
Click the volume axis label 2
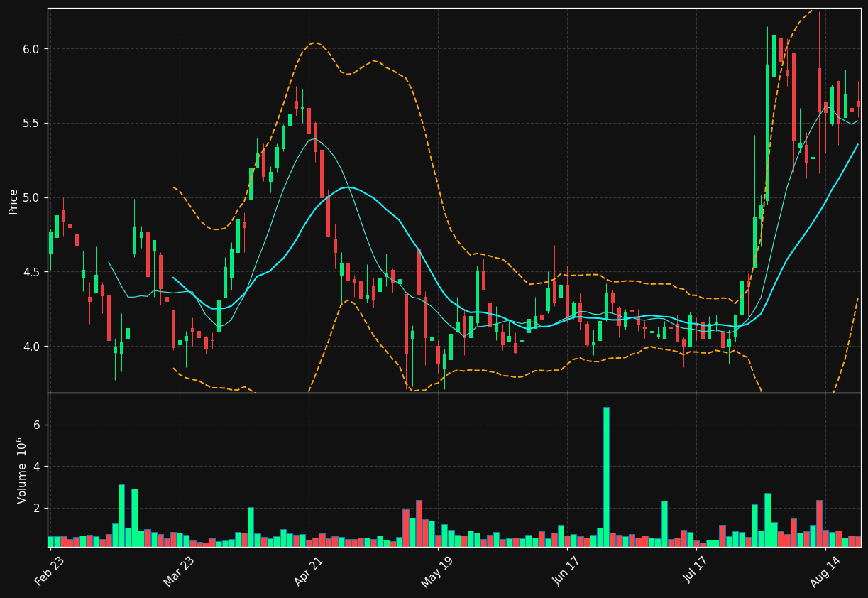tap(37, 509)
